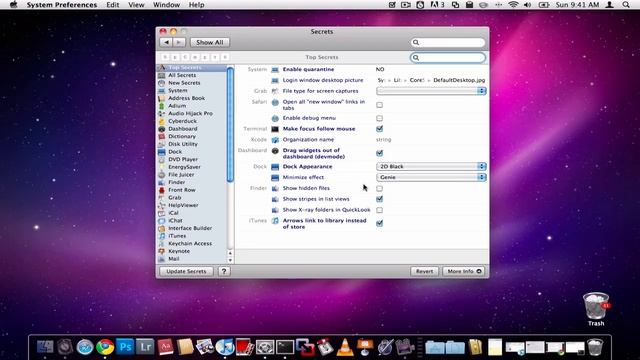
Task: Open the Dock Appearance 2D Black dropdown
Action: [x=431, y=167]
